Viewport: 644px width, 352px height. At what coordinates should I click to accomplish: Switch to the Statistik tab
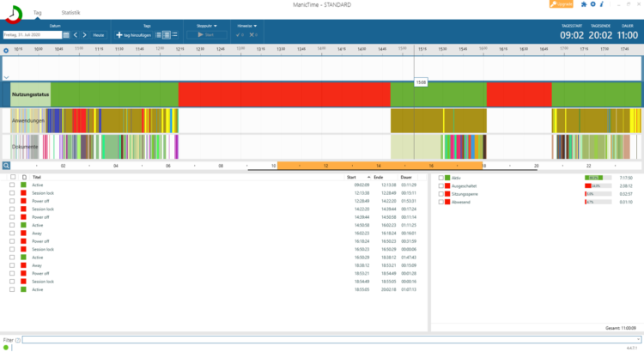71,13
